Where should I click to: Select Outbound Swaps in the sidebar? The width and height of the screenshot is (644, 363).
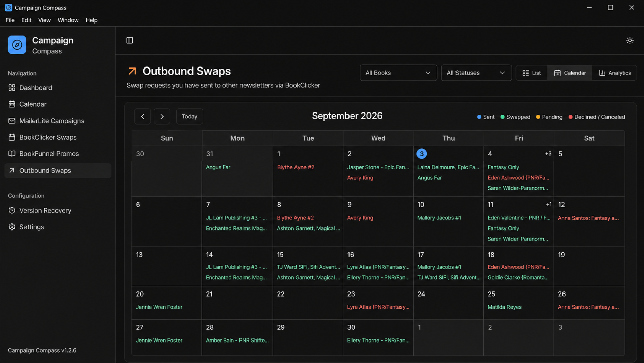coord(58,170)
